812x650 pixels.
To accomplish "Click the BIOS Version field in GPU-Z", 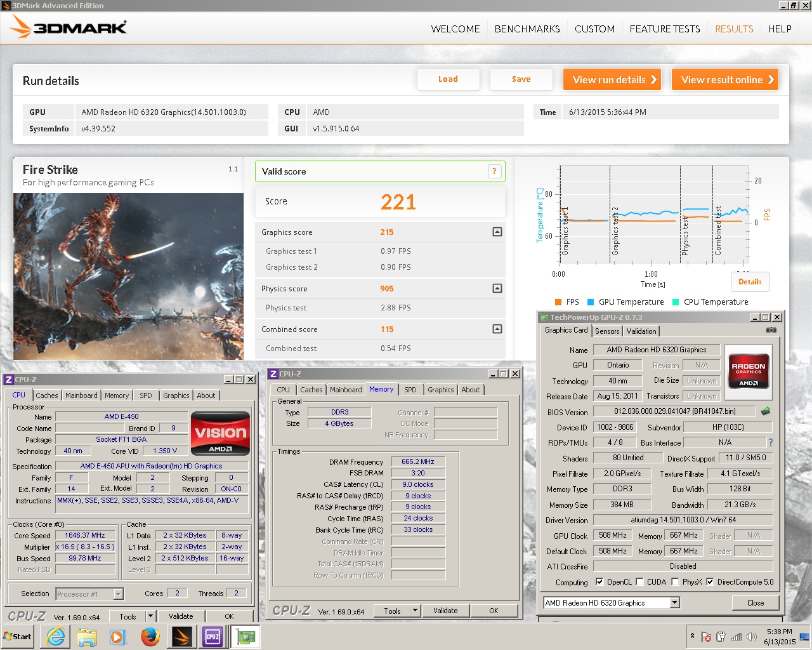I will pyautogui.click(x=674, y=411).
